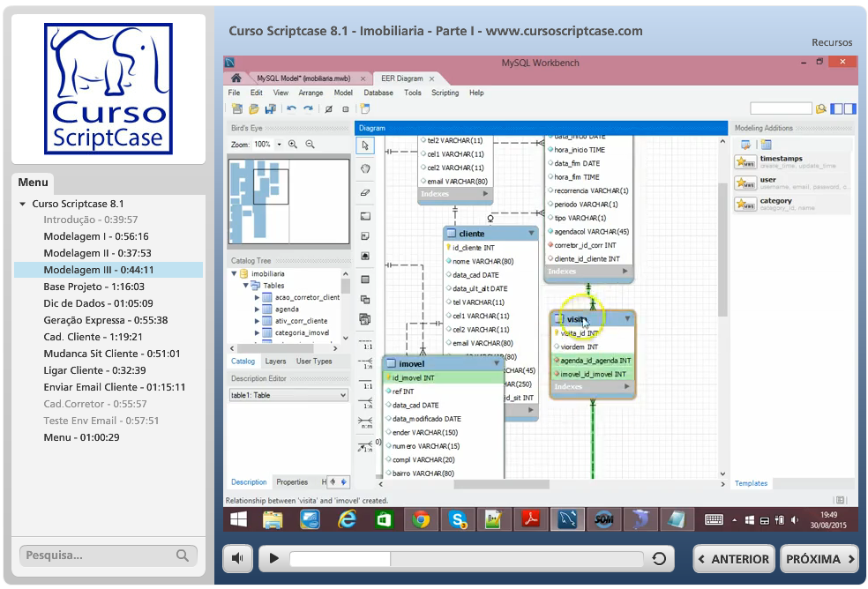
Task: Expand the categoria_imovel table node
Action: tap(257, 332)
